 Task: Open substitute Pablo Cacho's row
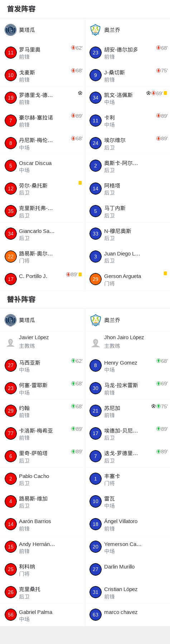pyautogui.click(x=43, y=479)
